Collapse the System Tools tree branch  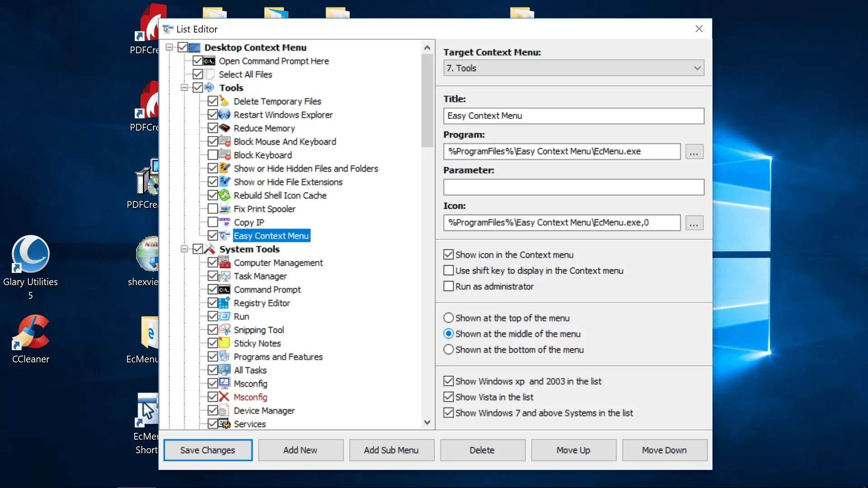[x=184, y=249]
